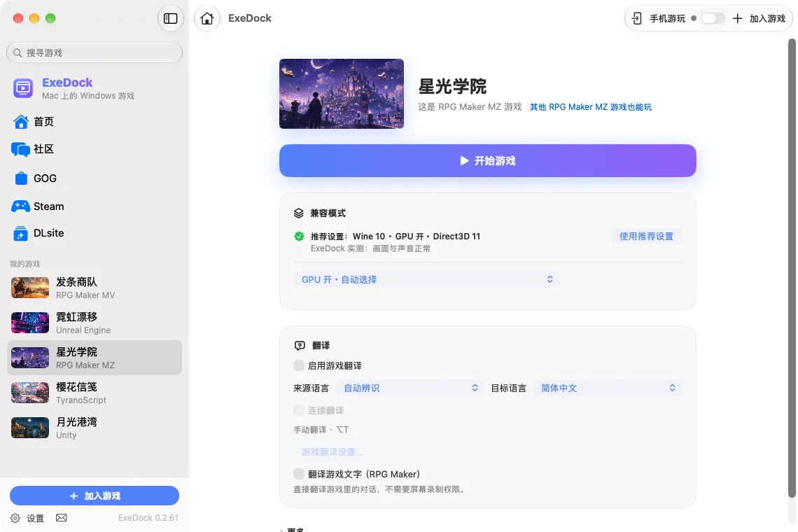Select 樱花信笺 in my games
Image resolution: width=798 pixels, height=532 pixels.
click(x=94, y=393)
